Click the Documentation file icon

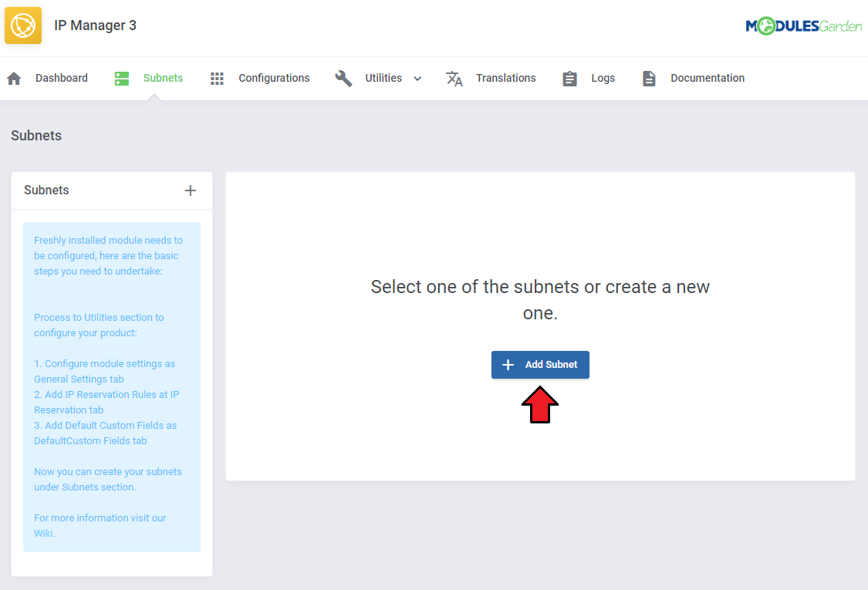click(x=649, y=79)
